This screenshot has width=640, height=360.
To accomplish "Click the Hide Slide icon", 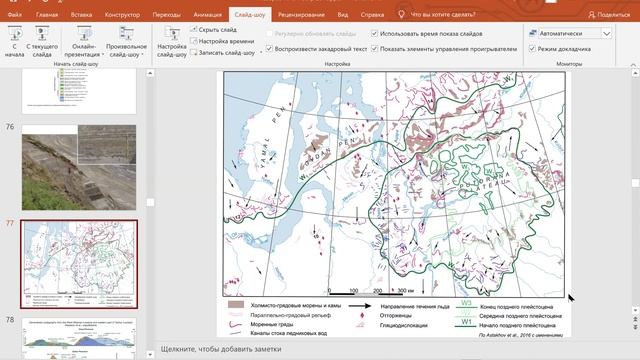I will pyautogui.click(x=194, y=29).
